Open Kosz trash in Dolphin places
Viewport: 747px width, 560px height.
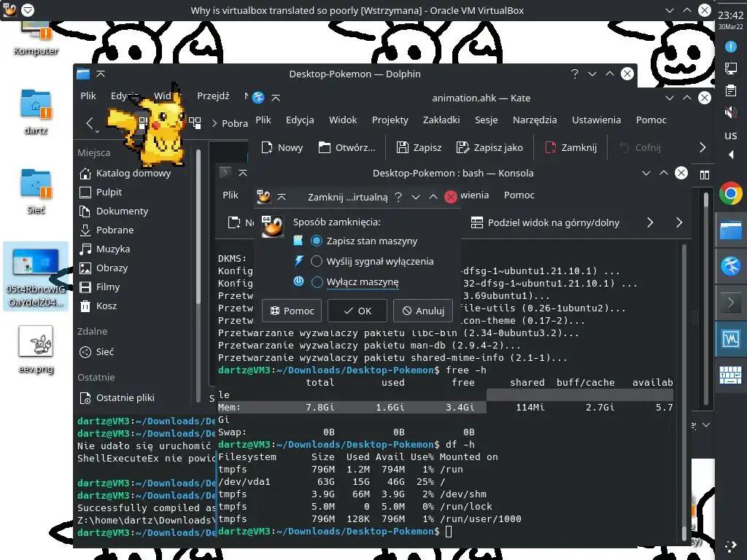click(98, 306)
